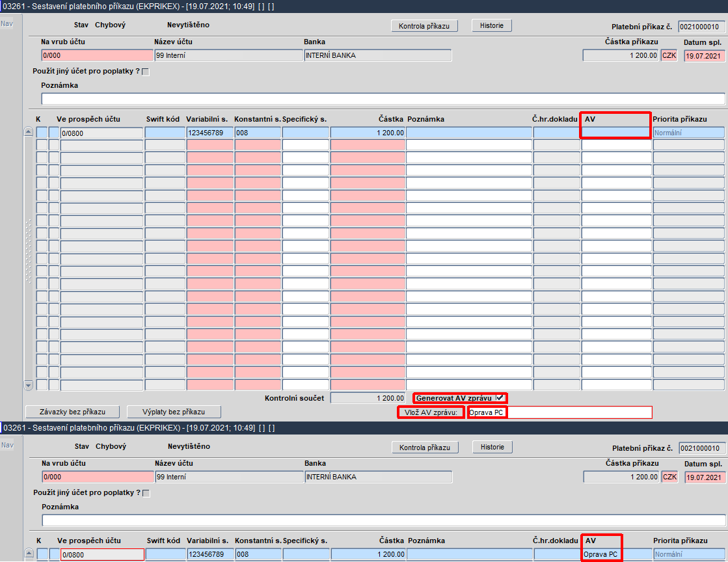The width and height of the screenshot is (728, 562).
Task: Open Priorita příkazu Normální dropdown in lower grid
Action: [690, 554]
